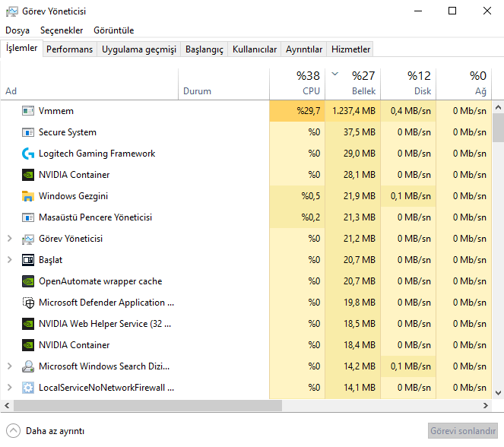Click the 1.237,4 MB memory cell

coord(353,111)
